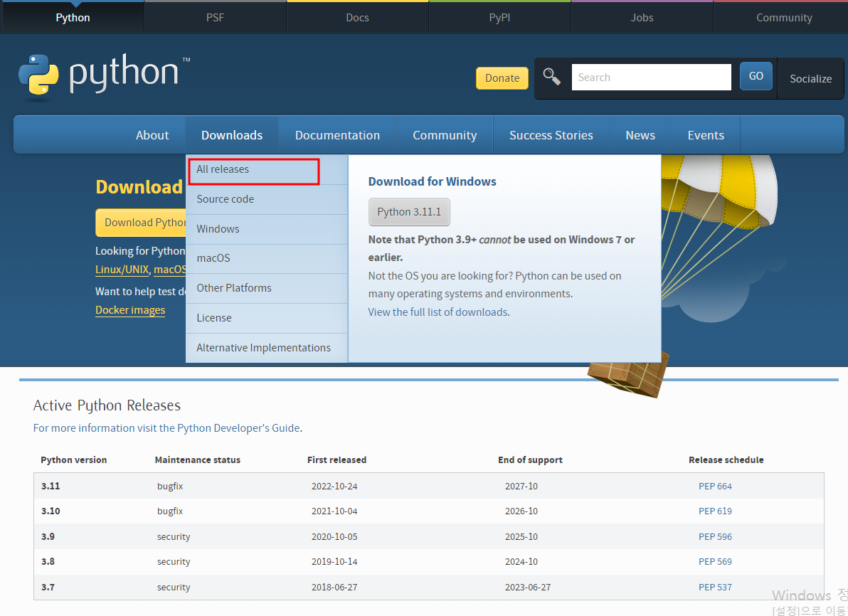Select Source code in Downloads menu
This screenshot has width=848, height=616.
pos(266,199)
